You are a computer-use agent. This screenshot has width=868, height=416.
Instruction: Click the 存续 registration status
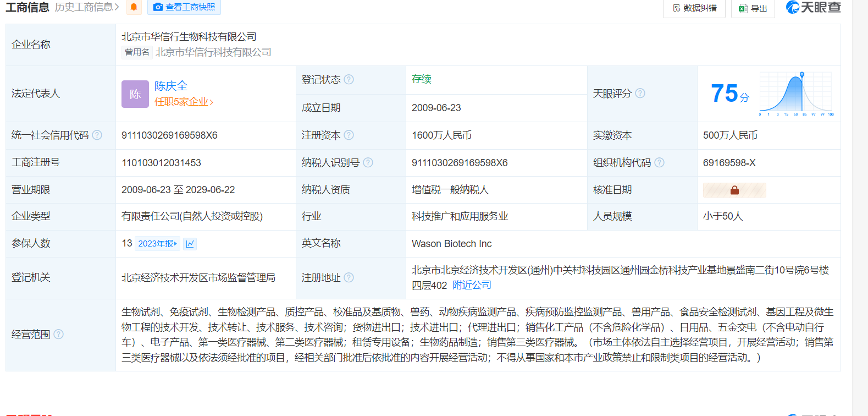click(x=422, y=79)
